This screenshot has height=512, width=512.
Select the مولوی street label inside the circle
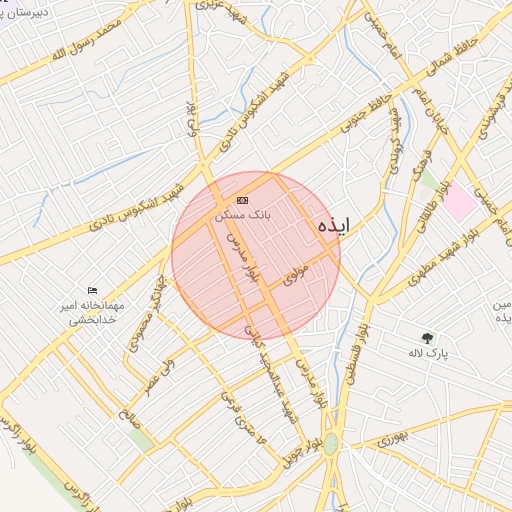tap(295, 275)
